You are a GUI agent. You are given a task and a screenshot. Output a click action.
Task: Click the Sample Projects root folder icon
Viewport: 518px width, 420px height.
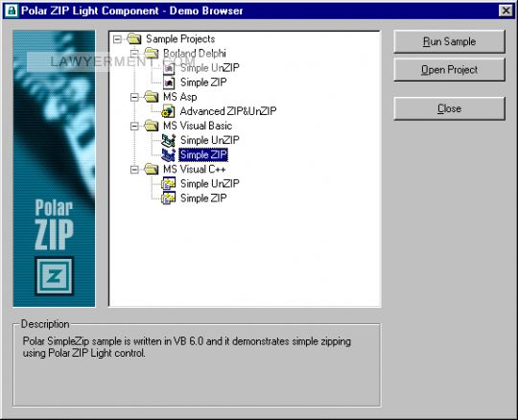(134, 39)
